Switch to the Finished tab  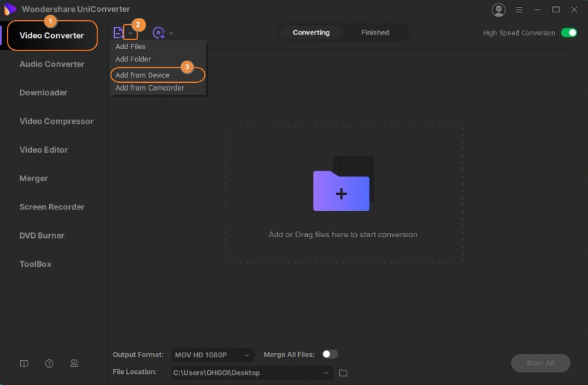375,32
